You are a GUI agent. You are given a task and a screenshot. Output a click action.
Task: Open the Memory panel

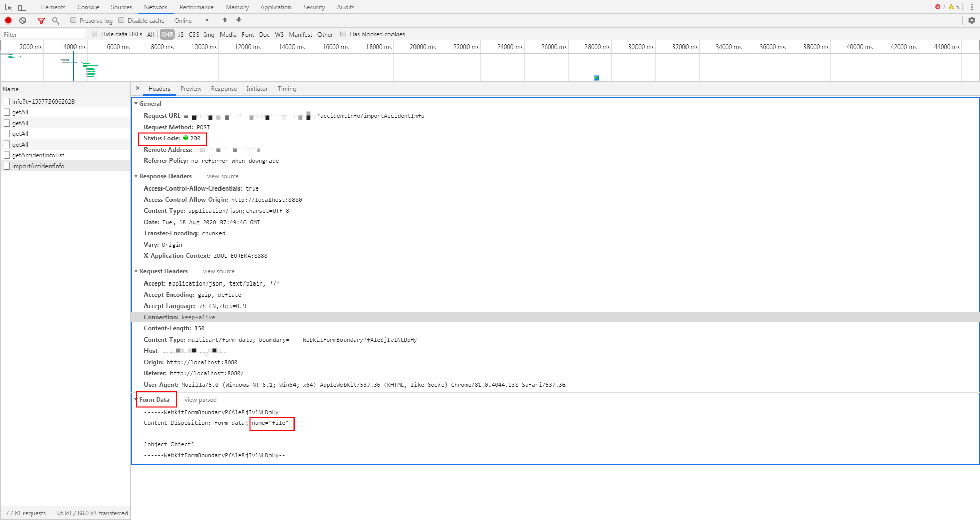237,7
